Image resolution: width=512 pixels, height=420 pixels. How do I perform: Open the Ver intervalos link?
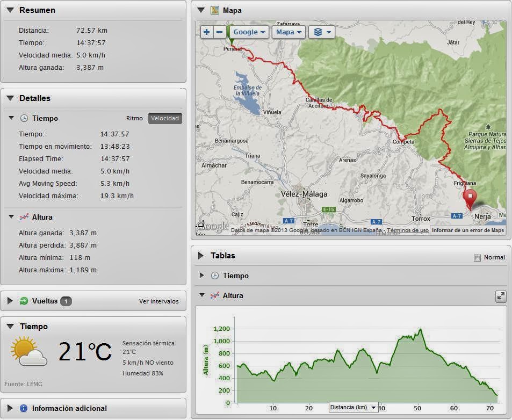(x=158, y=301)
